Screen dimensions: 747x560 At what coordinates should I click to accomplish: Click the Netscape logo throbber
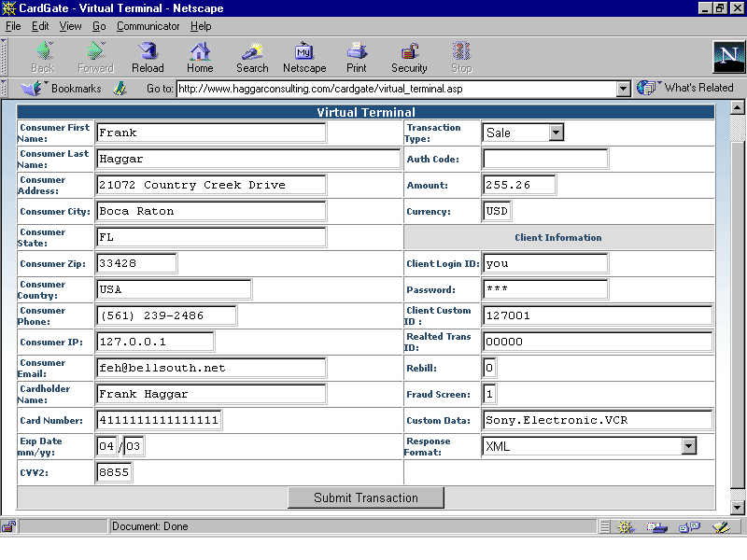click(728, 57)
